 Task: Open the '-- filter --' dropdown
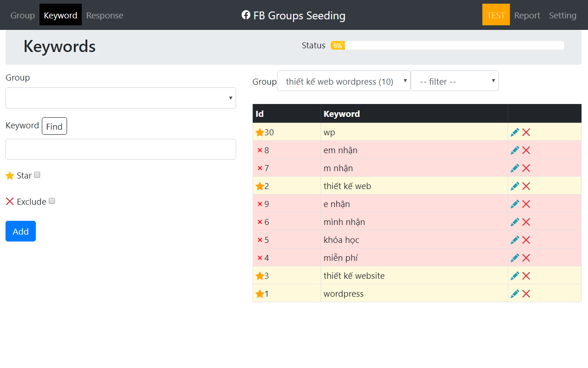[x=455, y=81]
